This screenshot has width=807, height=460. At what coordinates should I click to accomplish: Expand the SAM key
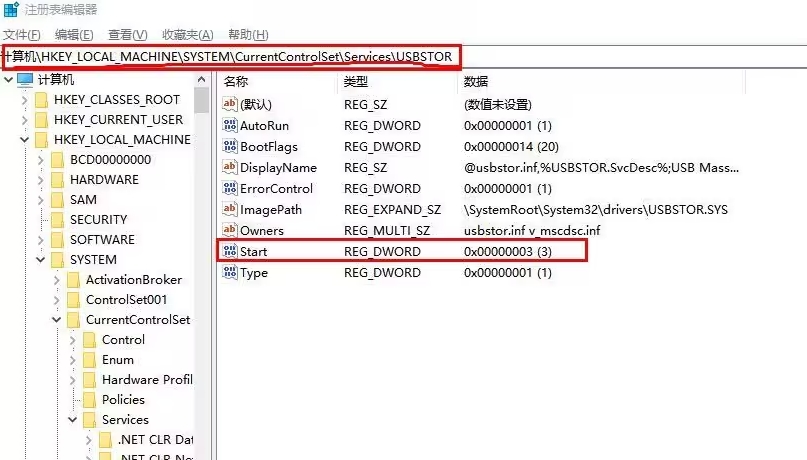pyautogui.click(x=41, y=200)
